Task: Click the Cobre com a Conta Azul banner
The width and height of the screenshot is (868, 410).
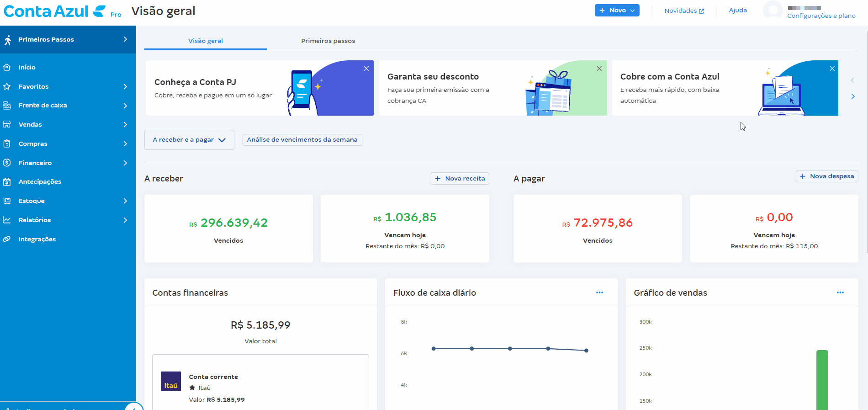Action: (x=725, y=88)
